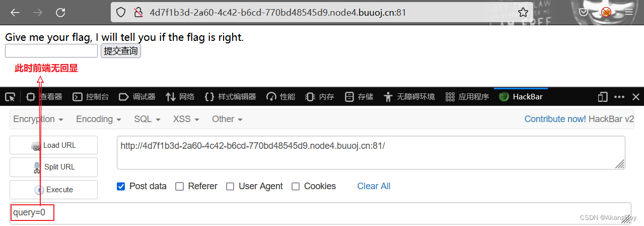The width and height of the screenshot is (644, 226).
Task: Go back with the browser back arrow
Action: (x=15, y=13)
